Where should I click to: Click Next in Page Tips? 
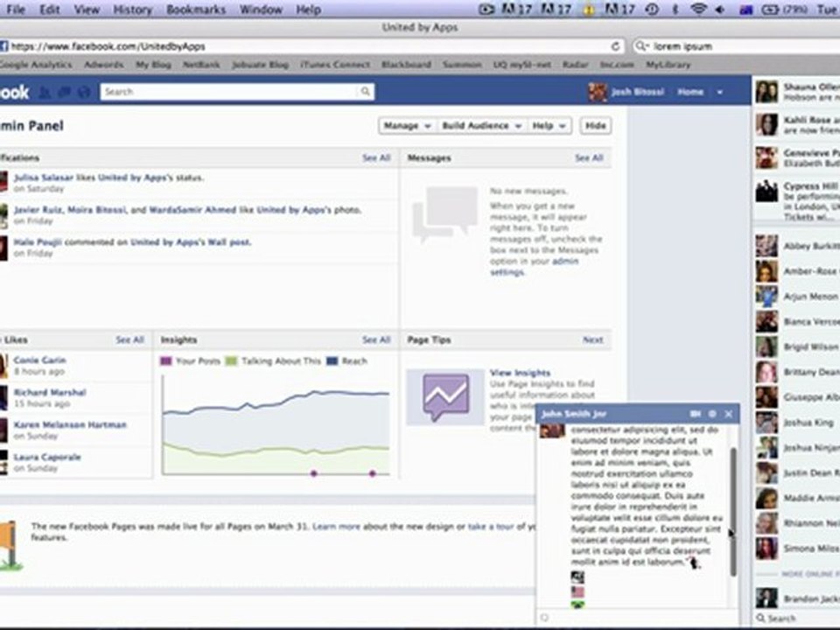coord(592,340)
